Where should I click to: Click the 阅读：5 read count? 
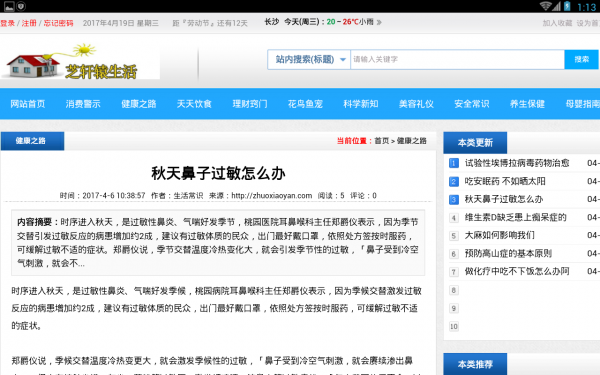(331, 196)
